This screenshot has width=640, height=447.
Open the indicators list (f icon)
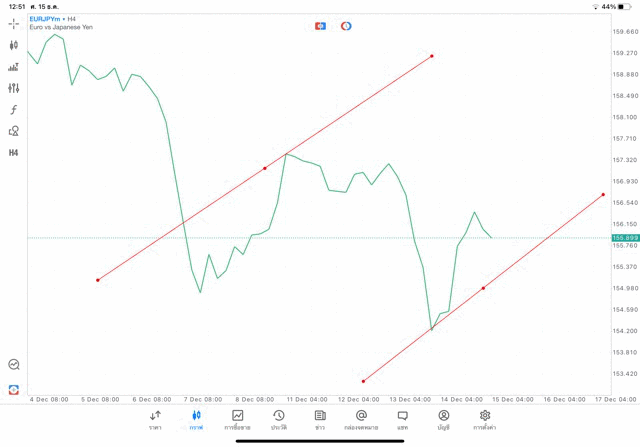[14, 110]
